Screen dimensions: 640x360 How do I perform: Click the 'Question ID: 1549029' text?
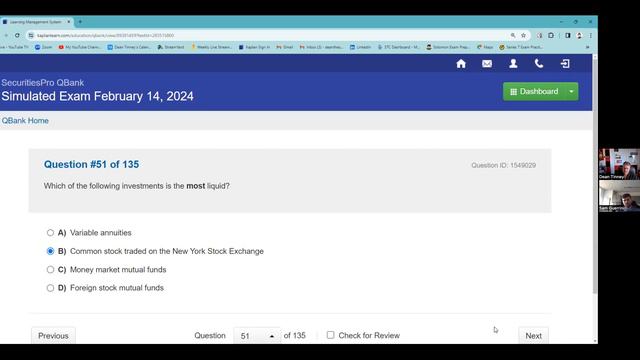point(504,165)
